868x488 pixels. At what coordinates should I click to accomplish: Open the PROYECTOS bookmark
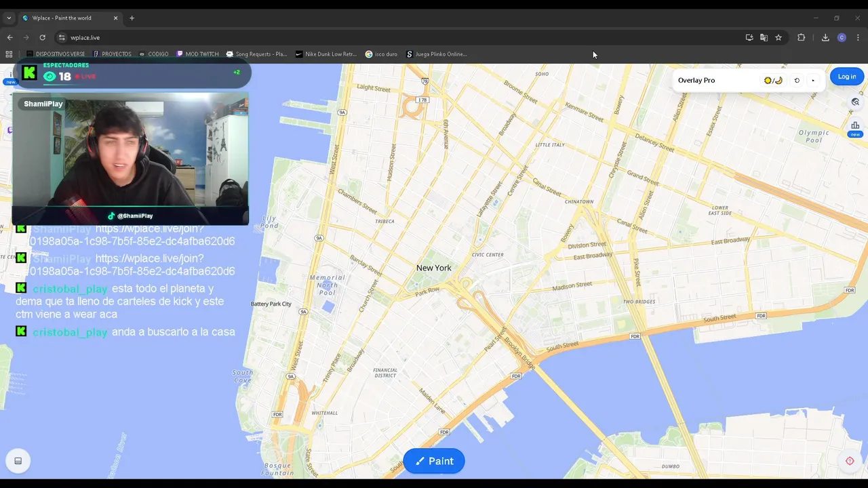pyautogui.click(x=113, y=54)
